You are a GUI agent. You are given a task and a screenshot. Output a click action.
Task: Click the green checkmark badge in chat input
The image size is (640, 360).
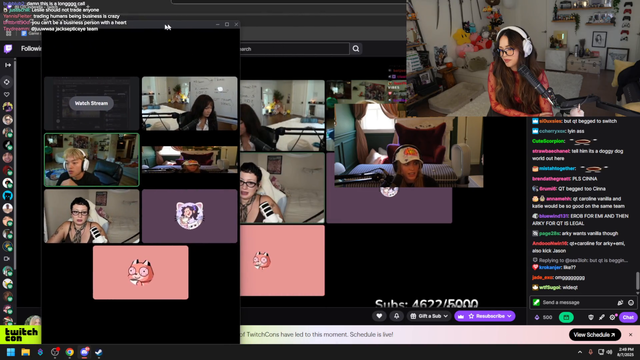click(x=536, y=302)
